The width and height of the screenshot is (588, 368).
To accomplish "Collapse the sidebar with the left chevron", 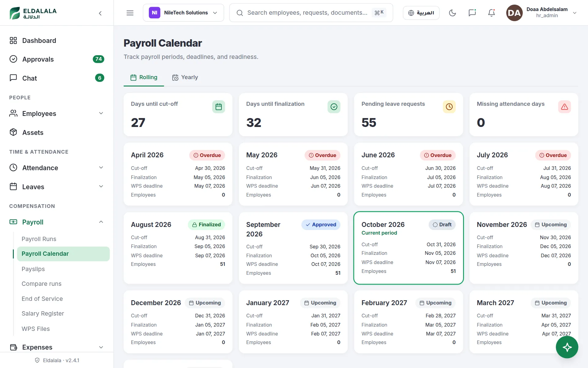I will [x=100, y=13].
